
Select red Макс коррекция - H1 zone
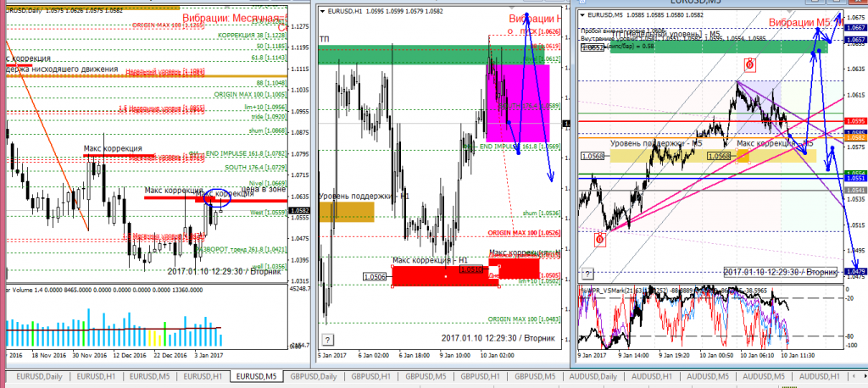(x=446, y=275)
